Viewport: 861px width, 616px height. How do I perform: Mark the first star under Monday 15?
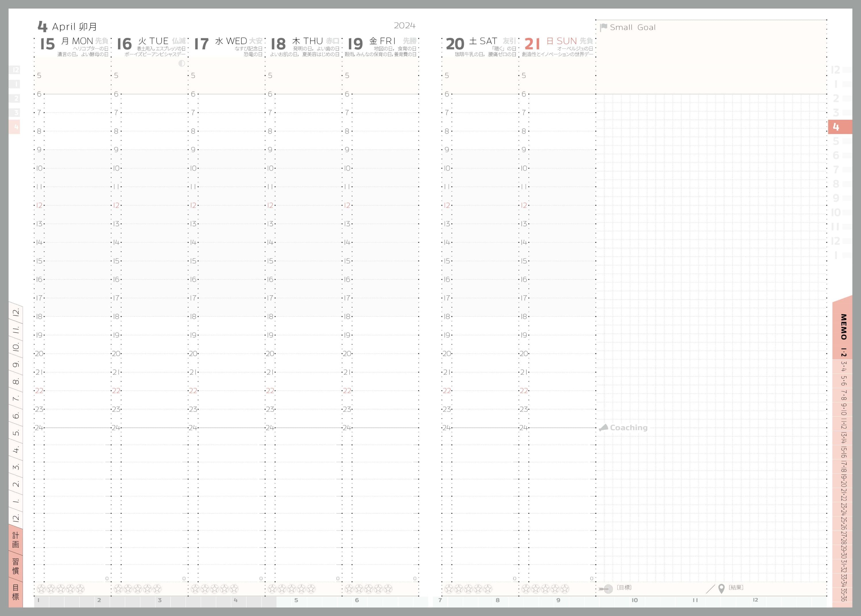tap(41, 589)
